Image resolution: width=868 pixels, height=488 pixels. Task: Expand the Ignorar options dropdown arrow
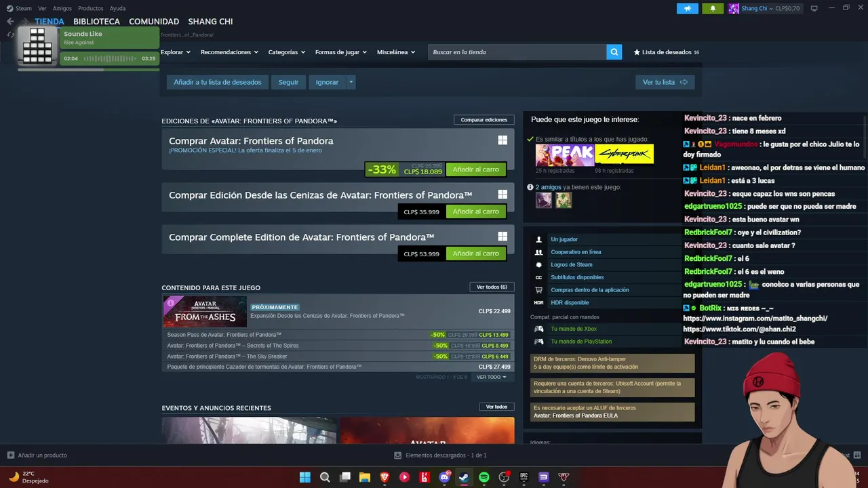[x=351, y=82]
